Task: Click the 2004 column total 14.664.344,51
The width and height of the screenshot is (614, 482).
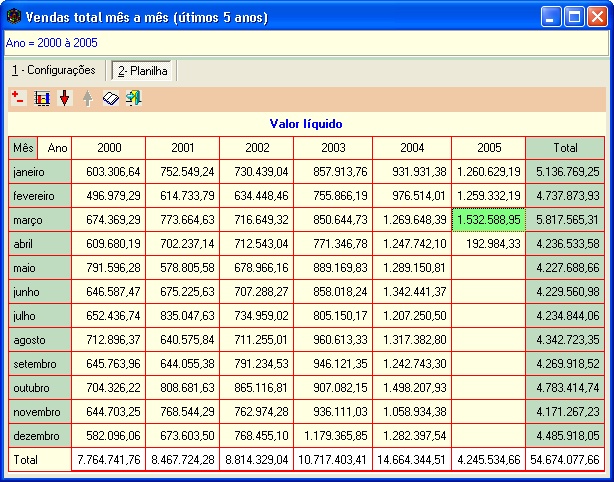Action: coord(412,460)
